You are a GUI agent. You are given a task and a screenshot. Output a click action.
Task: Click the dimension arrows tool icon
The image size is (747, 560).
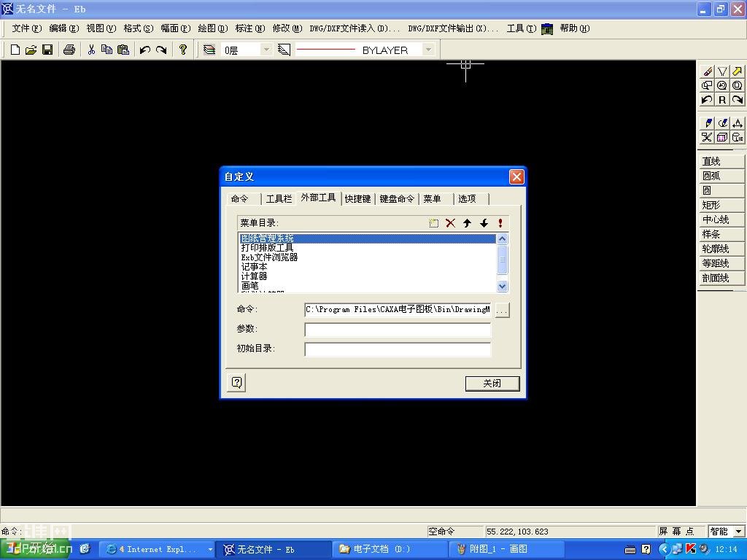(x=737, y=123)
